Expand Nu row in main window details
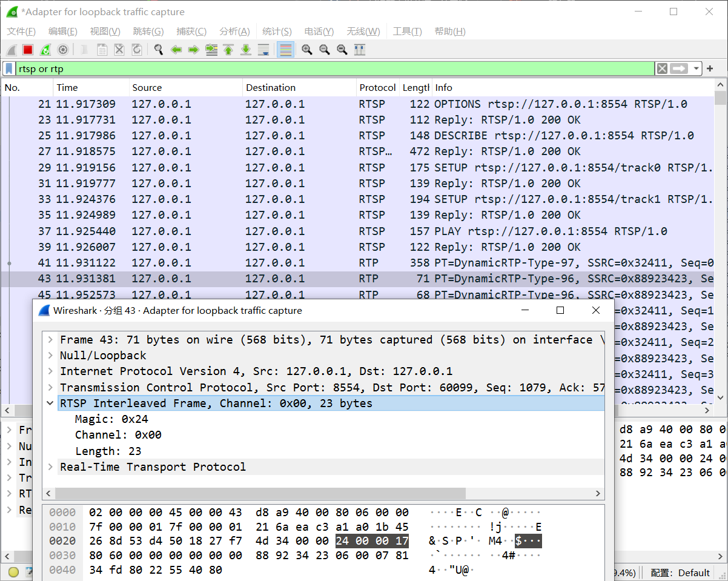 9,446
